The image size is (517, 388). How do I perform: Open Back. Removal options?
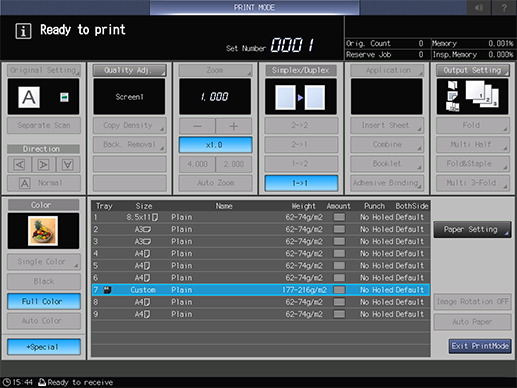[129, 145]
